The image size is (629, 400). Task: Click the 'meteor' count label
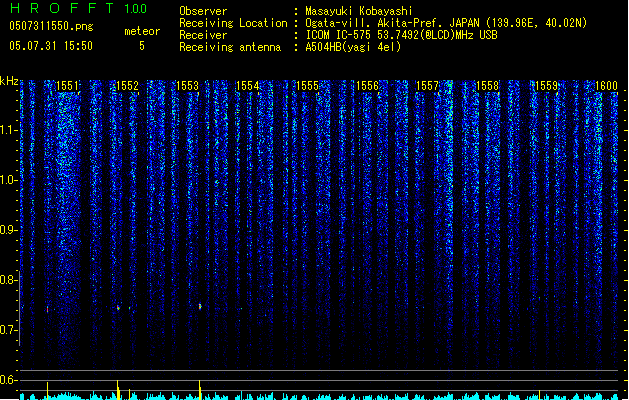[142, 31]
